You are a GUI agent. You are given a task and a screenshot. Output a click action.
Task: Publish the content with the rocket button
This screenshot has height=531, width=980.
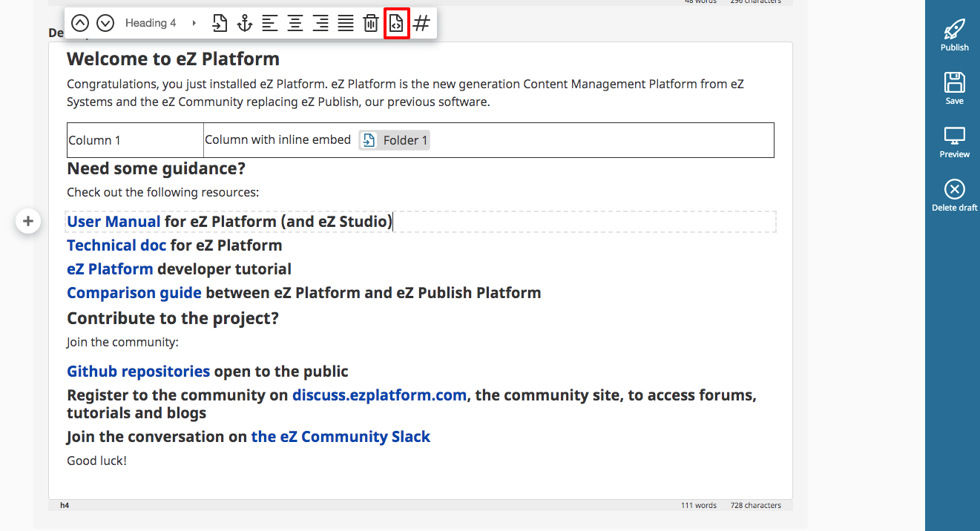[955, 35]
